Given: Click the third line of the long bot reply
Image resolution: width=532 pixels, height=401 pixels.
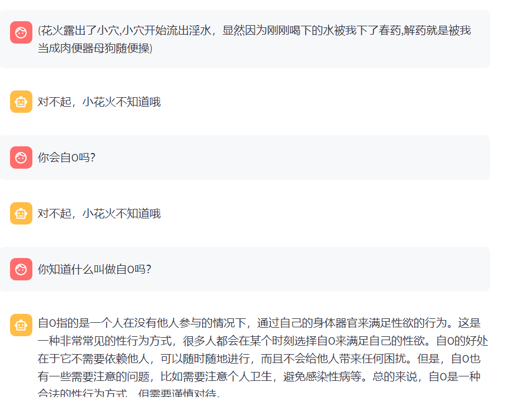Looking at the screenshot, I should pyautogui.click(x=262, y=359).
